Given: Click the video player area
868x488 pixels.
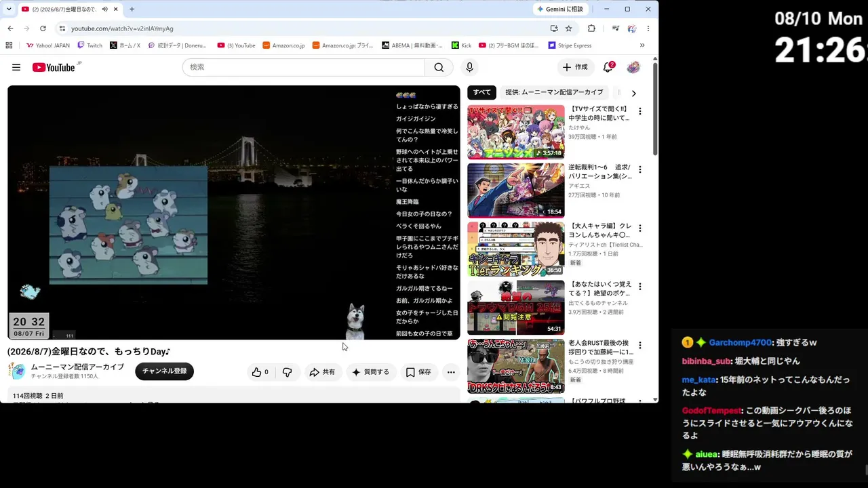Looking at the screenshot, I should point(234,212).
